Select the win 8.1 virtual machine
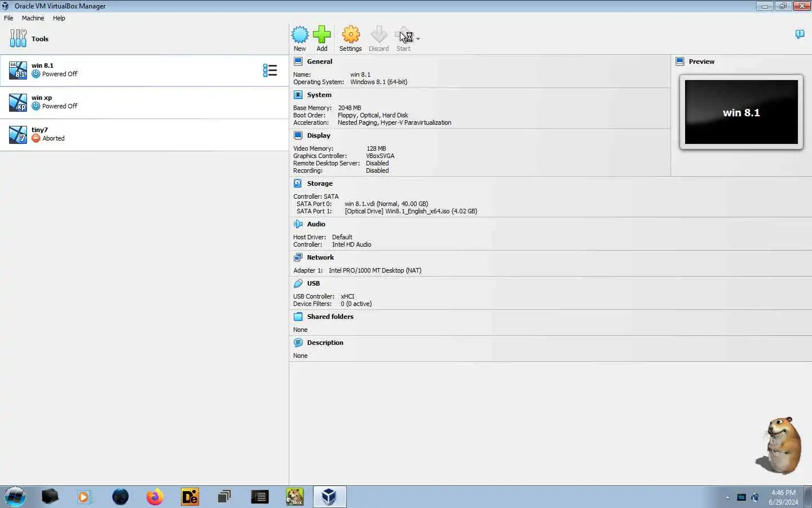812x508 pixels. point(144,71)
